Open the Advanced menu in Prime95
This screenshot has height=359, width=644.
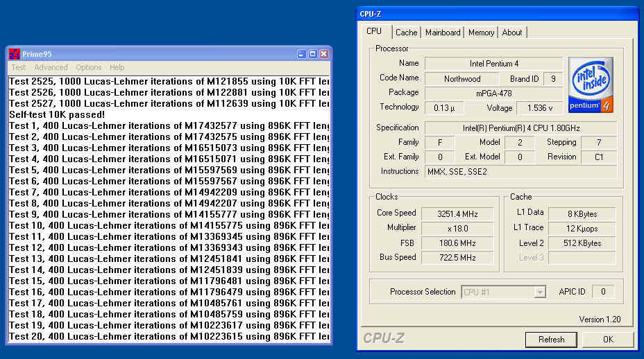coord(51,67)
